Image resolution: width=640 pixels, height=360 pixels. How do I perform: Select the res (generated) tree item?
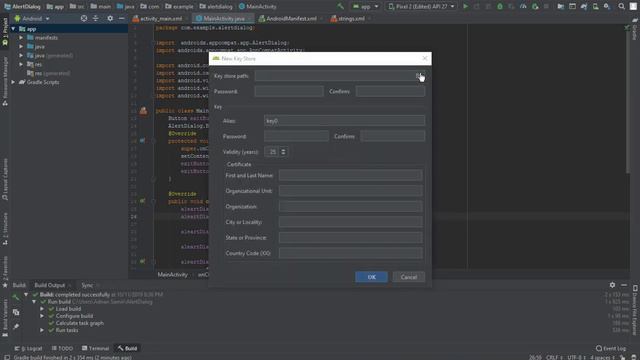pos(48,73)
